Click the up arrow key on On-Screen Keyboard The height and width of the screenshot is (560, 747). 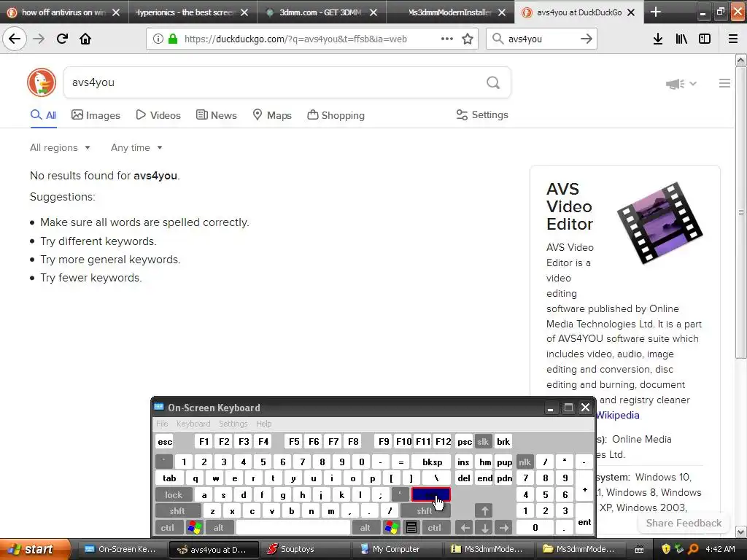click(x=484, y=511)
